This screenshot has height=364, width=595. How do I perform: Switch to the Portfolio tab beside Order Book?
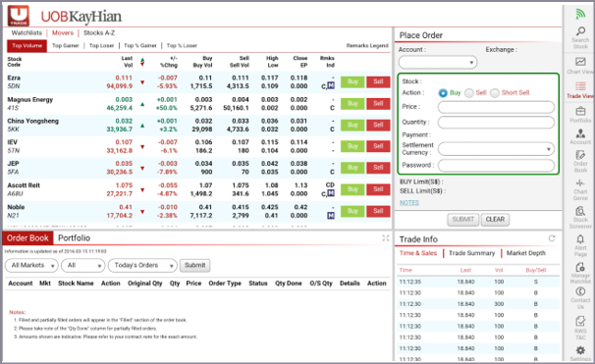tap(74, 238)
